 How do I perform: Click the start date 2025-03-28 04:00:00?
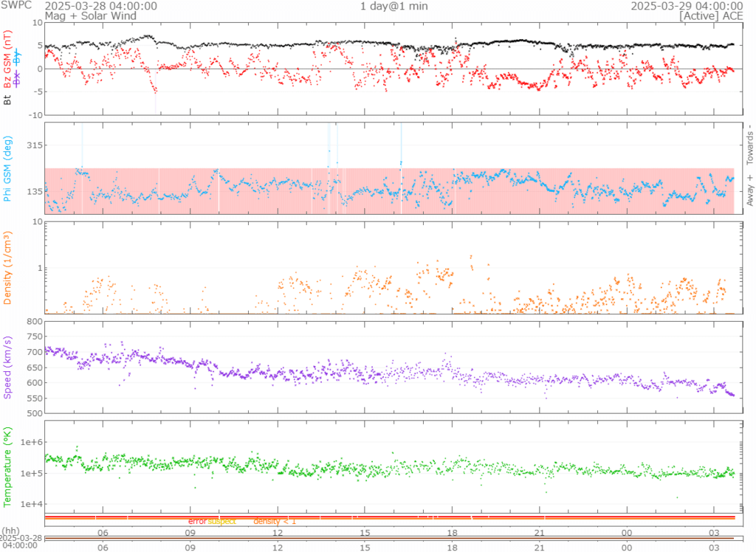tap(100, 6)
